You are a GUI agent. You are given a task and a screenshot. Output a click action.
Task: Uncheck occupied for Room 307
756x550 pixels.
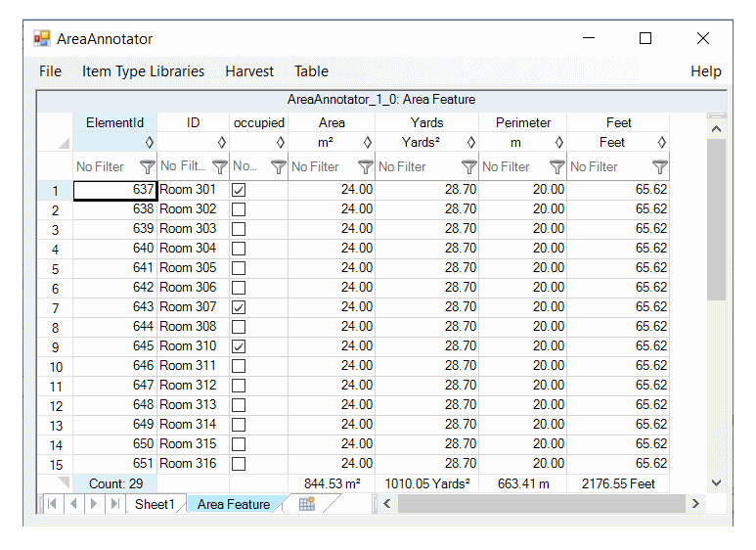click(239, 307)
